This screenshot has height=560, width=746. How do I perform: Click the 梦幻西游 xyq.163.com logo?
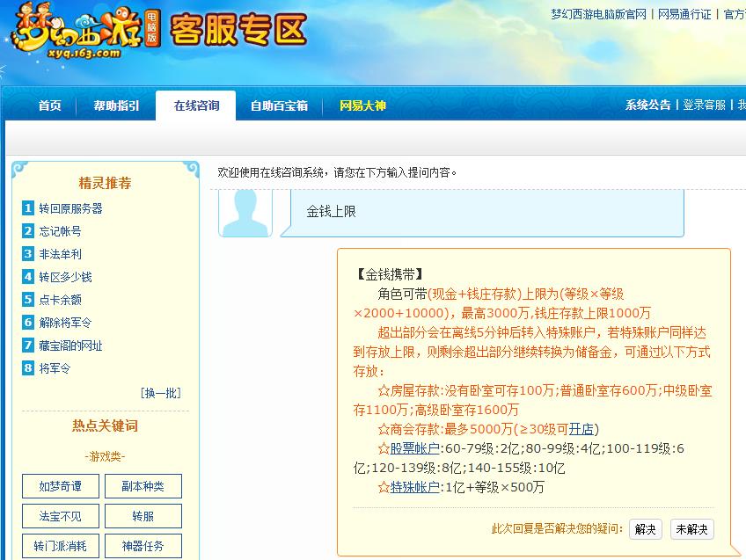85,32
